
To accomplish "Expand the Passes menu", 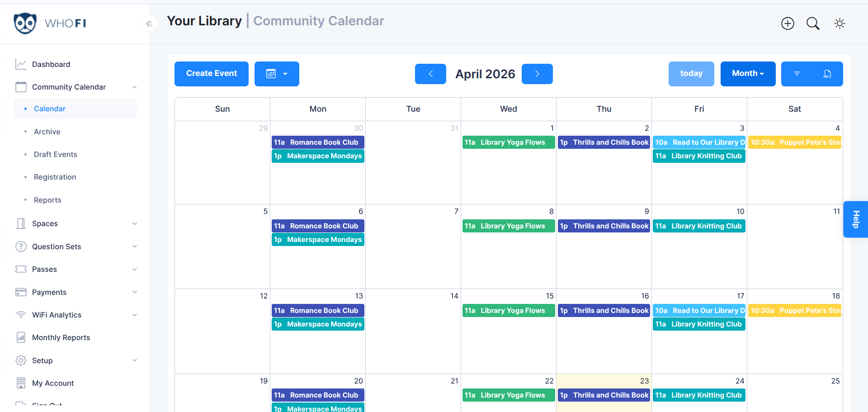I will pos(134,269).
